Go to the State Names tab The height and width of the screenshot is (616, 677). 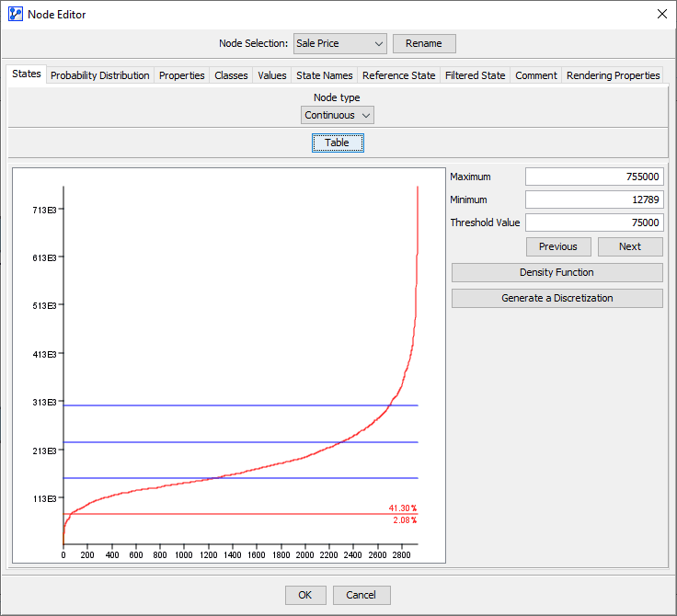click(325, 75)
